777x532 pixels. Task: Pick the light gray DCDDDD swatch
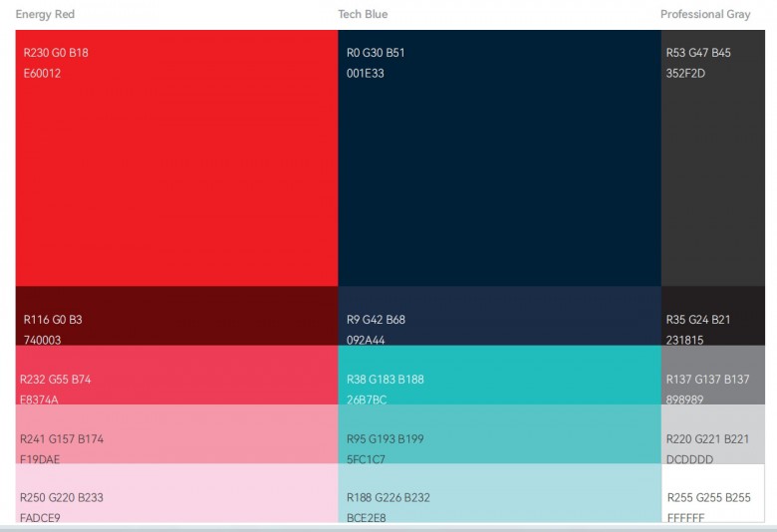[x=712, y=433]
